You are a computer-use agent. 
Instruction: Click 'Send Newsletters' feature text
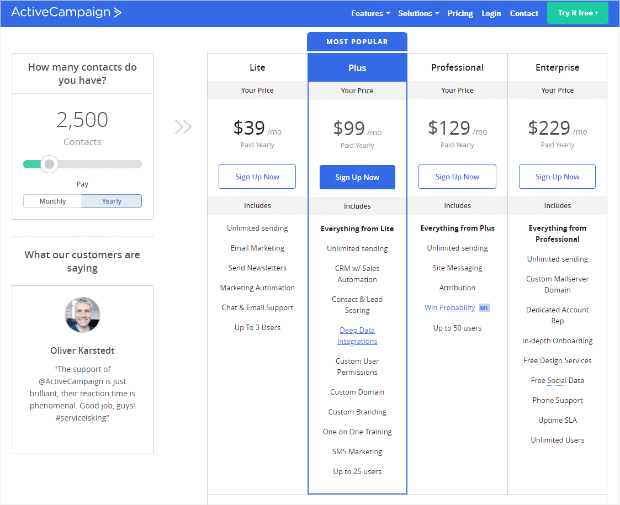(x=257, y=268)
